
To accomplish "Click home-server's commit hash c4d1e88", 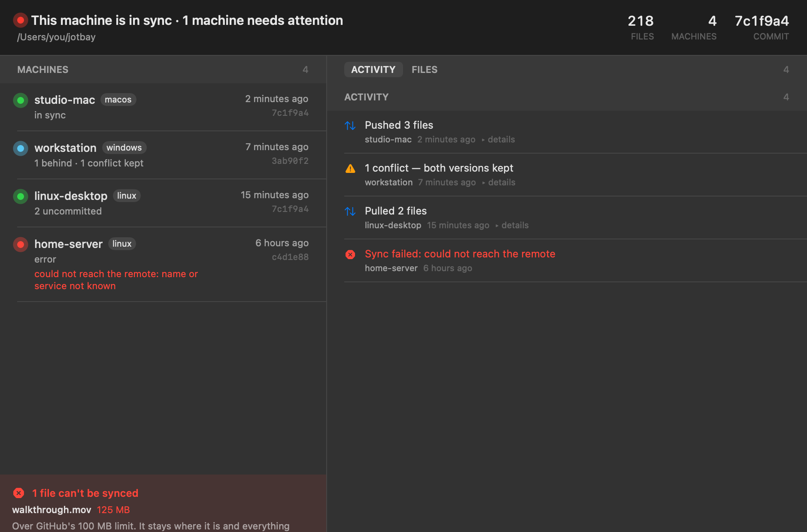I will 290,257.
